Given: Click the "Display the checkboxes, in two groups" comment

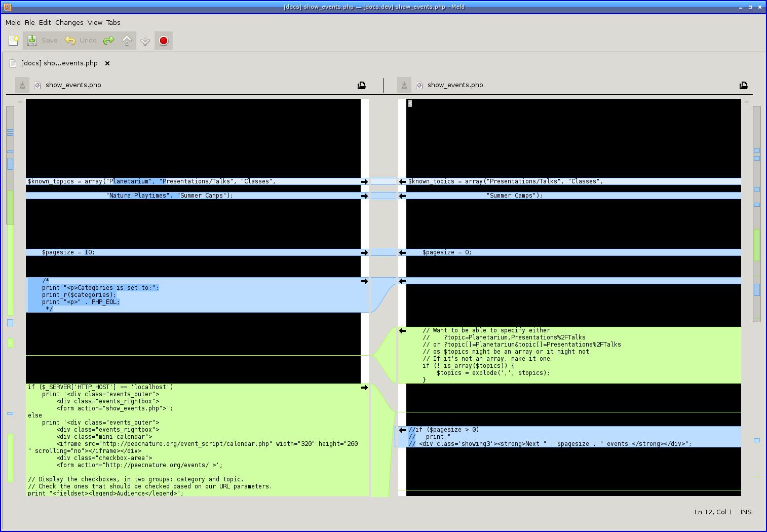Looking at the screenshot, I should tap(136, 479).
